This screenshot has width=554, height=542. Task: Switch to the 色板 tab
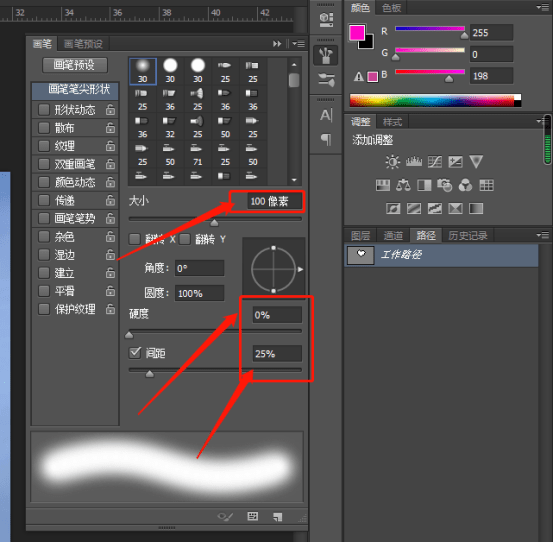click(x=391, y=7)
